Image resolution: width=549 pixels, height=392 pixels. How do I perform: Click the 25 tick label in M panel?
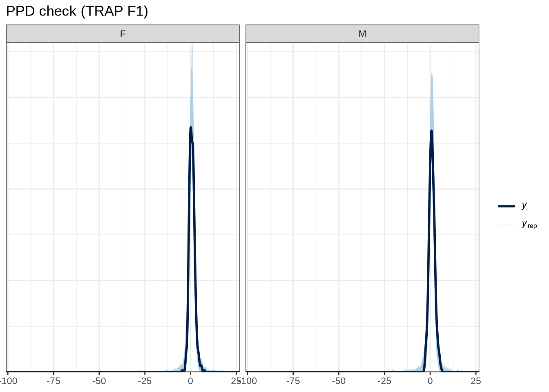coord(475,381)
